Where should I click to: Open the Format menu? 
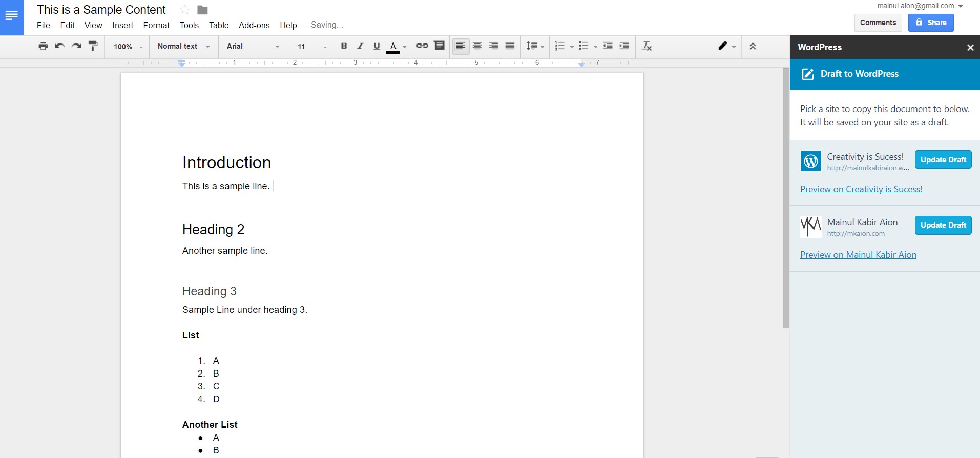(156, 25)
